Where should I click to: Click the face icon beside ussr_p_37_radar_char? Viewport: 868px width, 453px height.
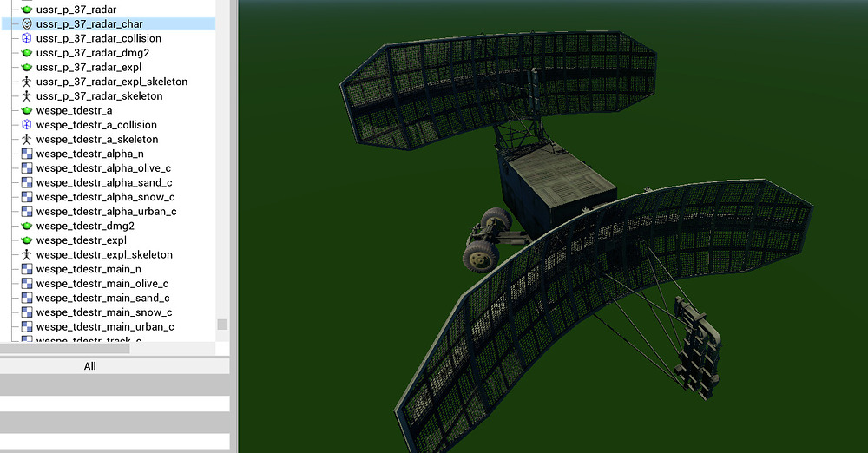click(x=27, y=24)
